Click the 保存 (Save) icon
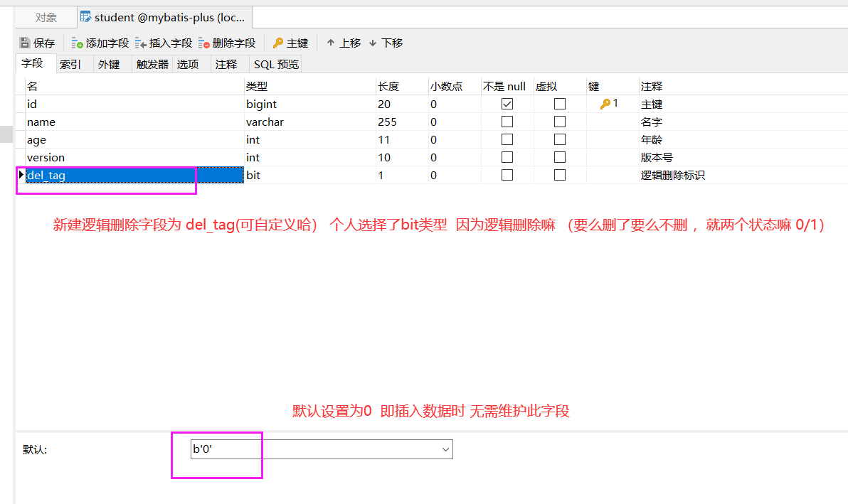Image resolution: width=848 pixels, height=504 pixels. click(23, 43)
